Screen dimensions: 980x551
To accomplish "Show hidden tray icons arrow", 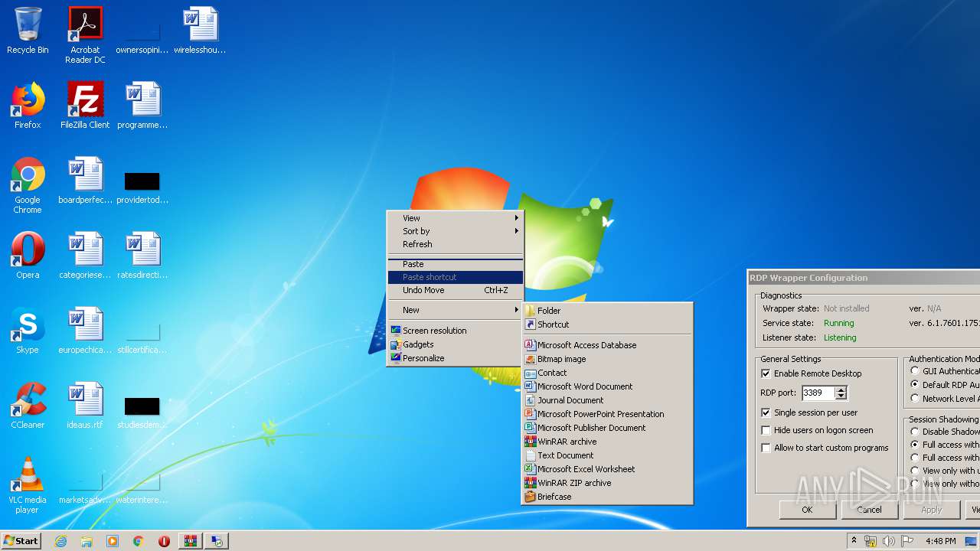I will pos(854,541).
